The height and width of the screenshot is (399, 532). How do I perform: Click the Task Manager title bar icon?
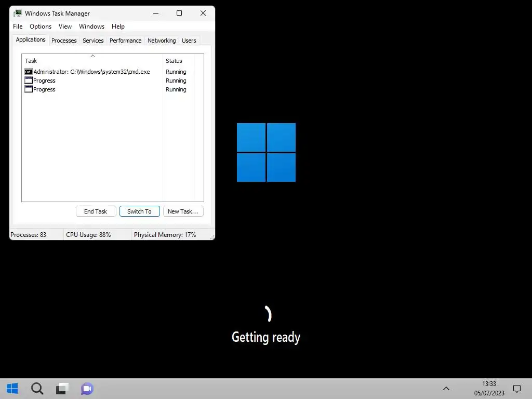(18, 13)
